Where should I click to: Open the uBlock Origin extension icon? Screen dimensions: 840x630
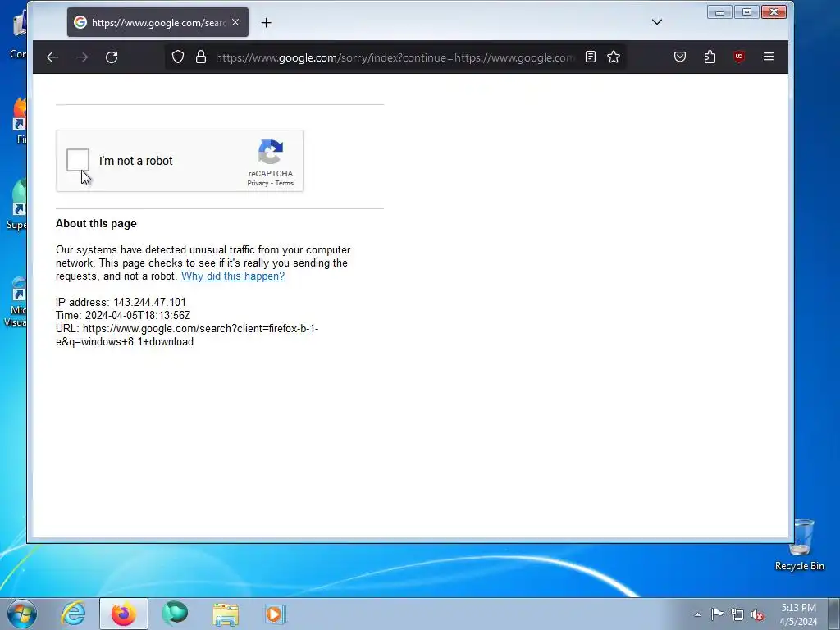(x=739, y=57)
